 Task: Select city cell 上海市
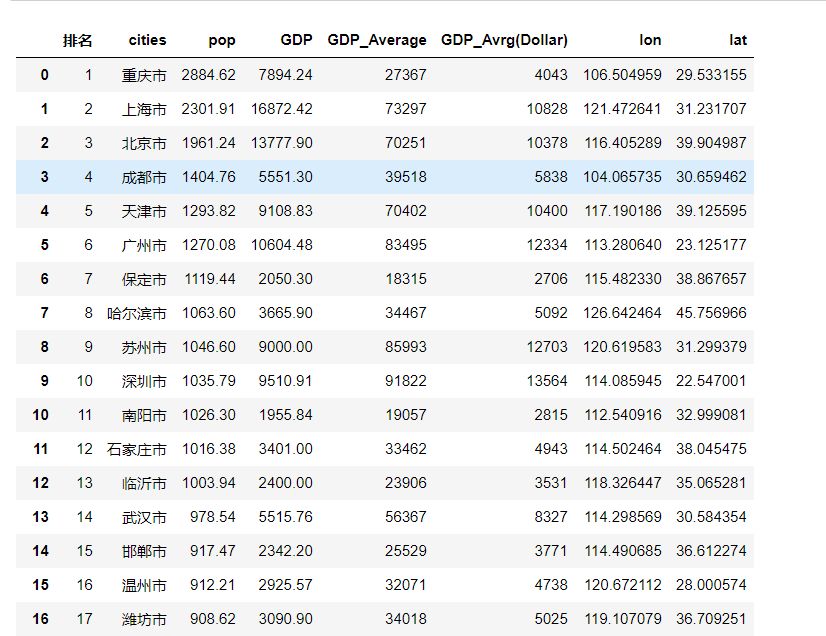tap(144, 109)
